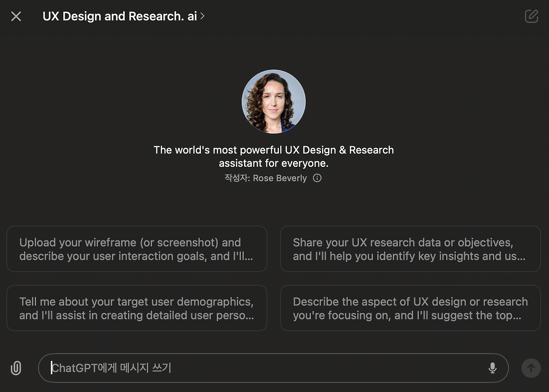Select the "Upload your wireframe" prompt suggestion

click(x=137, y=249)
